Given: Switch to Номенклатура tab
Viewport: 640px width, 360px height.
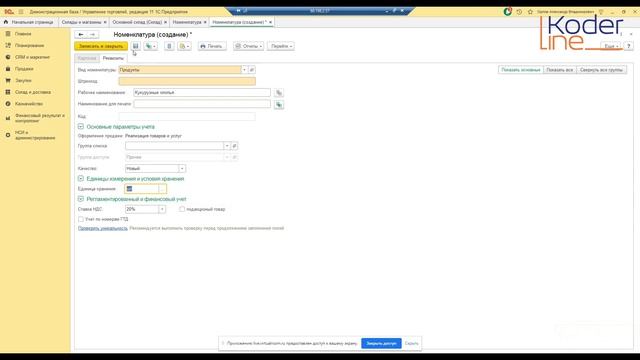Looking at the screenshot, I should (187, 22).
